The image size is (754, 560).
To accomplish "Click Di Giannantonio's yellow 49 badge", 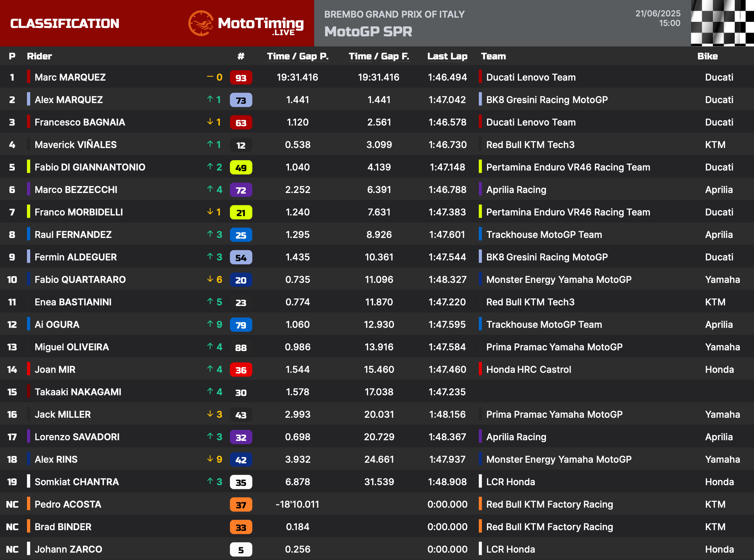I will click(241, 168).
